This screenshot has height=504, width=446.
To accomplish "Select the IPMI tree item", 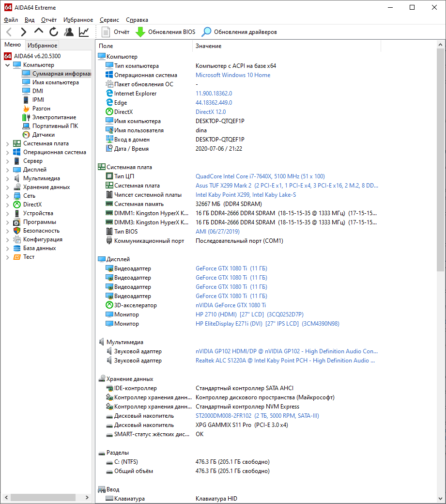I will [x=38, y=100].
